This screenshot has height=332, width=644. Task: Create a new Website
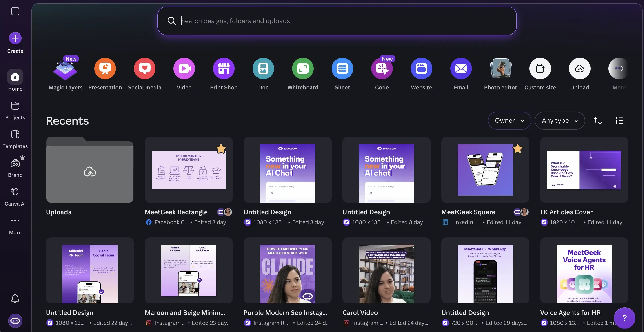(422, 73)
